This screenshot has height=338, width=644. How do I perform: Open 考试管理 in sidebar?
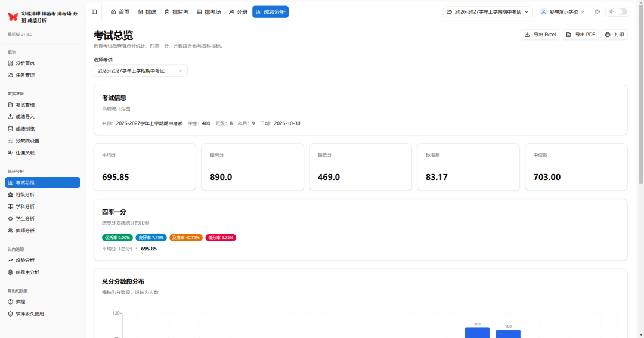coord(42,105)
